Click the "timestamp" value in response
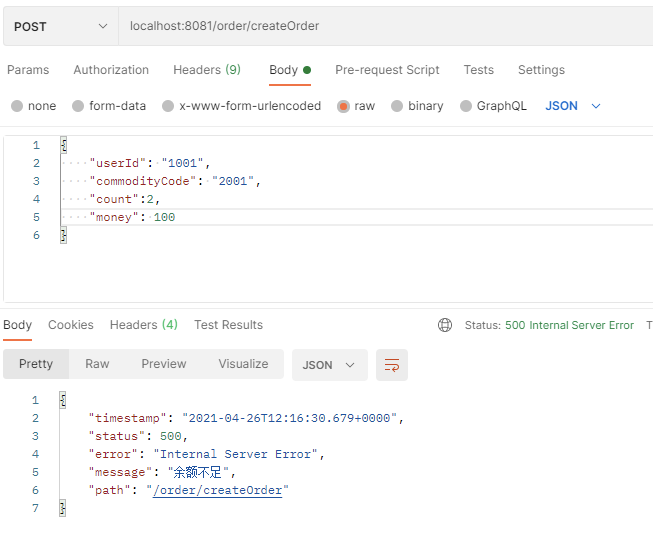 coord(290,418)
